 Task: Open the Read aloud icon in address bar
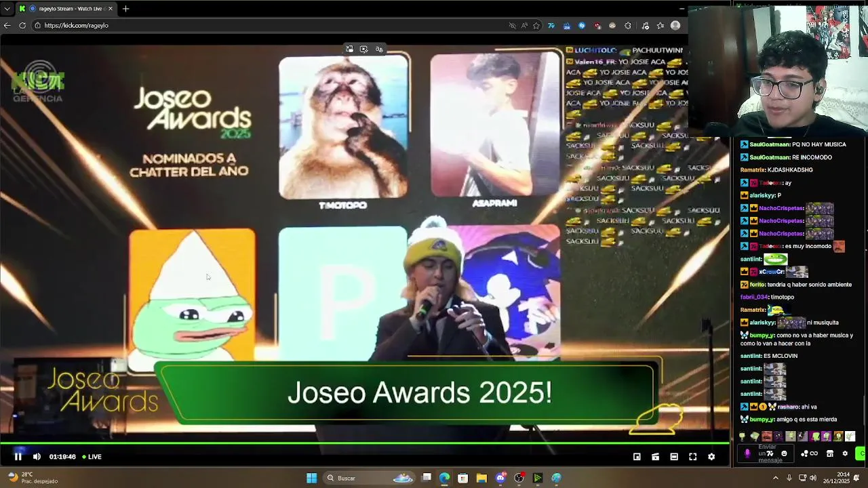[x=524, y=26]
